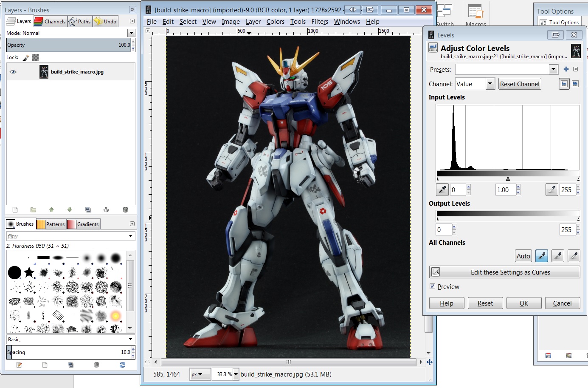Image resolution: width=588 pixels, height=388 pixels.
Task: Click the layer Opacity slider
Action: click(69, 45)
